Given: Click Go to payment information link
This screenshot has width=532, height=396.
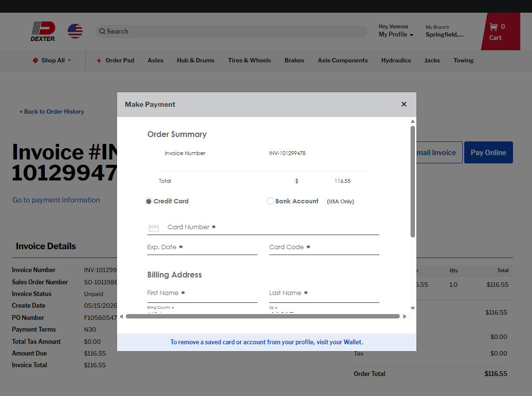Looking at the screenshot, I should [x=56, y=200].
